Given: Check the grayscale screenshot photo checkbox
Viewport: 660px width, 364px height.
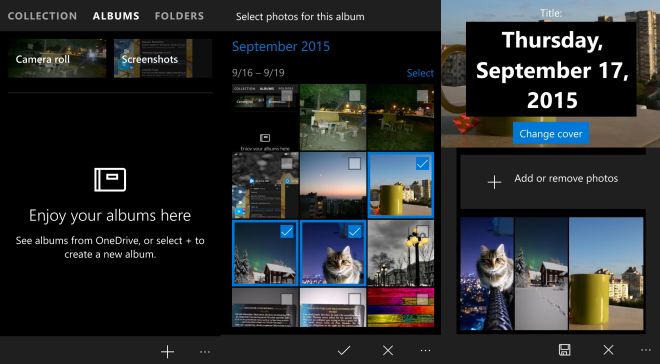Looking at the screenshot, I should [287, 163].
